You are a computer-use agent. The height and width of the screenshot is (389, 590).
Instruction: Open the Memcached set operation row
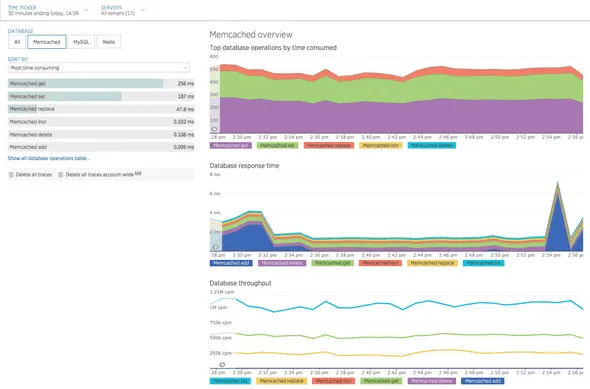click(x=101, y=96)
